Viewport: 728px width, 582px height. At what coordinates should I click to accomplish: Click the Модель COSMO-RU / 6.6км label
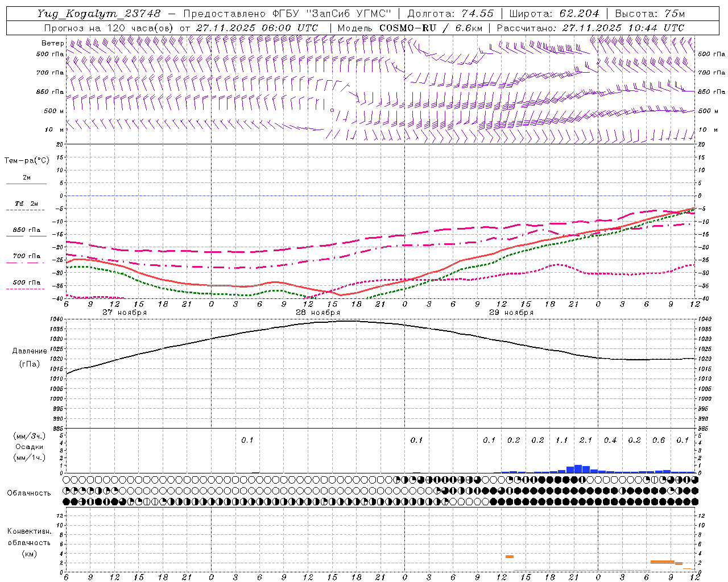click(x=409, y=28)
